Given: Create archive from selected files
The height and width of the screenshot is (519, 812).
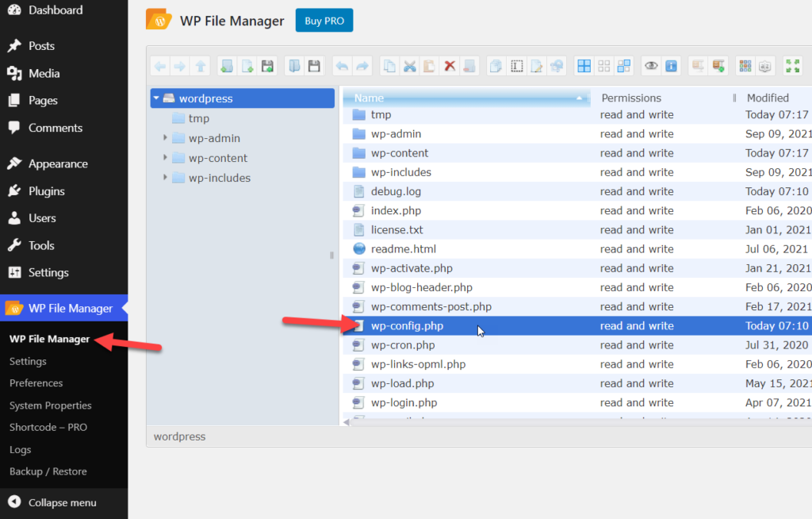Looking at the screenshot, I should pyautogui.click(x=718, y=67).
